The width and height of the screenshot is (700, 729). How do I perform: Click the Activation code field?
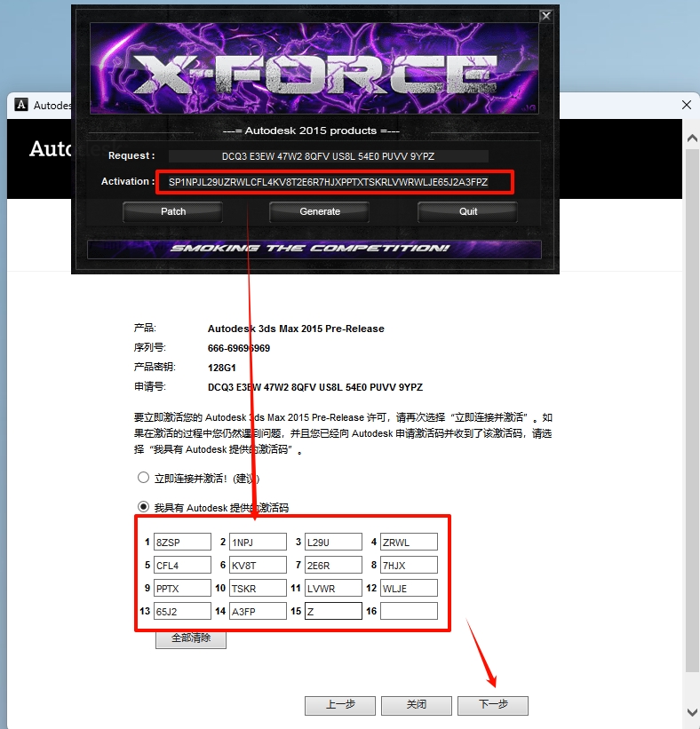(335, 182)
